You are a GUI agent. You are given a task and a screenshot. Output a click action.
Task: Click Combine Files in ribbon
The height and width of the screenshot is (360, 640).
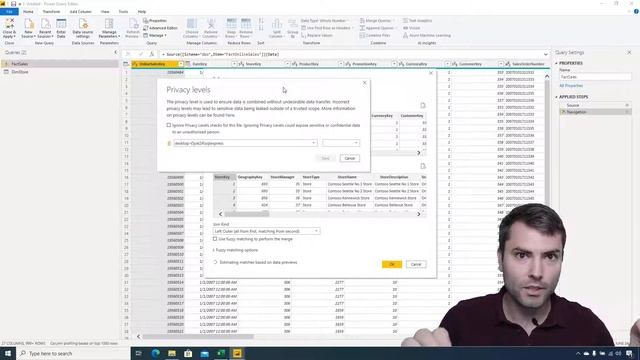pos(375,36)
